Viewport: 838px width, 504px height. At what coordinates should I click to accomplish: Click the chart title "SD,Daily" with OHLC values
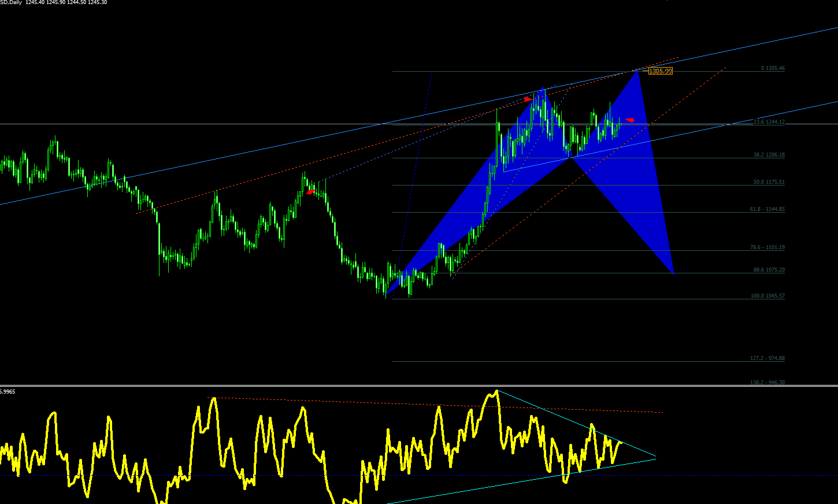pyautogui.click(x=54, y=2)
